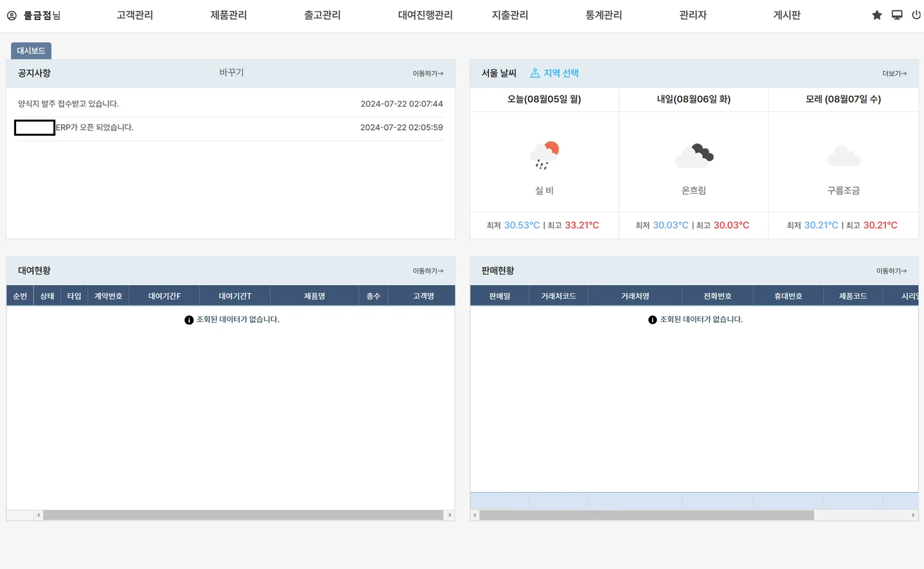Click today's high temperature 33.21°C
Viewport: 924px width, 569px height.
pos(582,225)
